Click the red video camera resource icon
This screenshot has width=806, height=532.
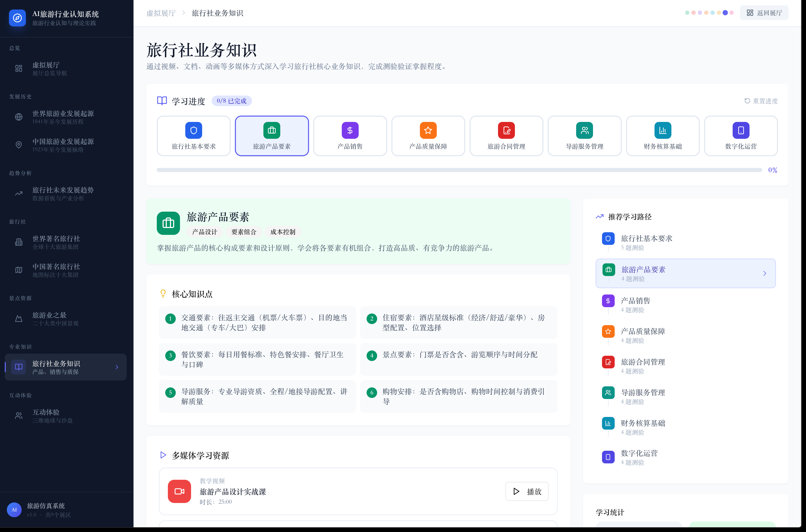click(179, 491)
